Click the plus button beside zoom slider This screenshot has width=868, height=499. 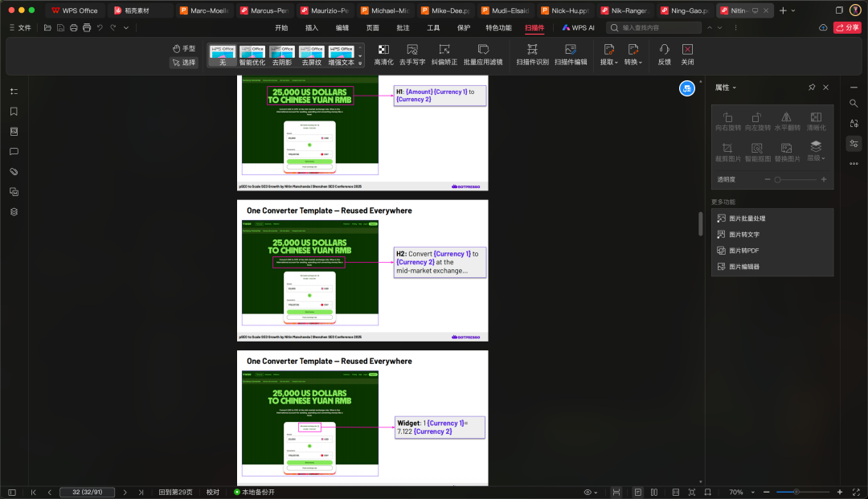coord(839,492)
